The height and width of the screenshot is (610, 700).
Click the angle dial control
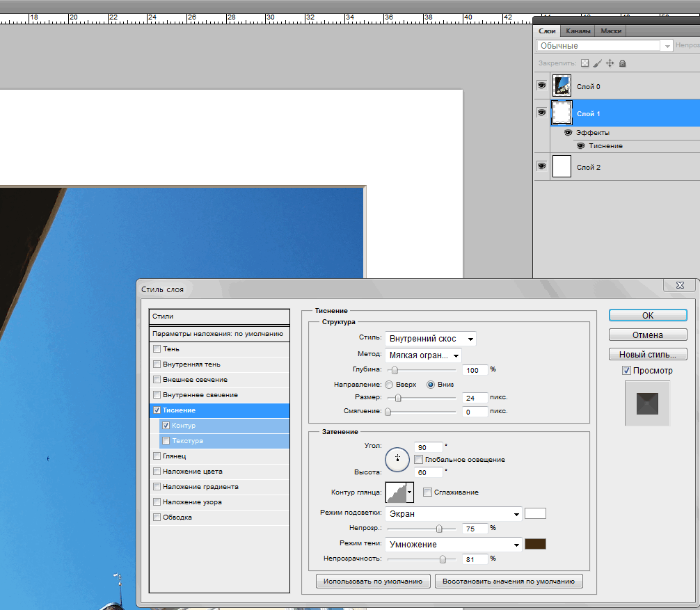click(397, 459)
